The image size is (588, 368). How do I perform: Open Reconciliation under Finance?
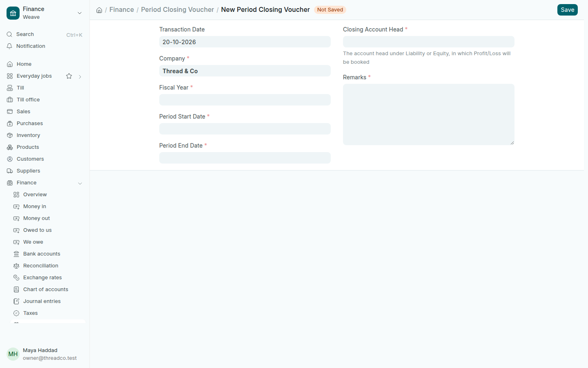tap(48, 266)
